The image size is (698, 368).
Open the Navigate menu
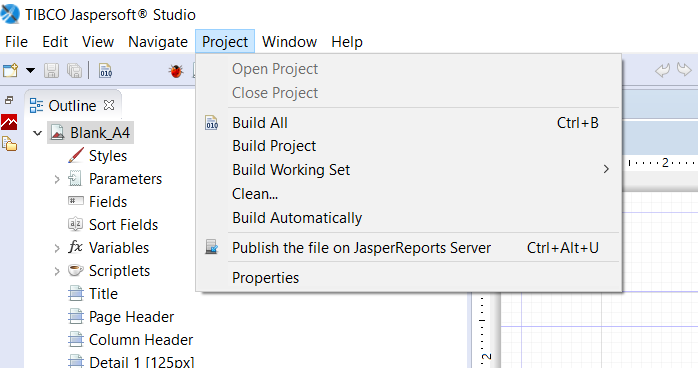pos(158,42)
